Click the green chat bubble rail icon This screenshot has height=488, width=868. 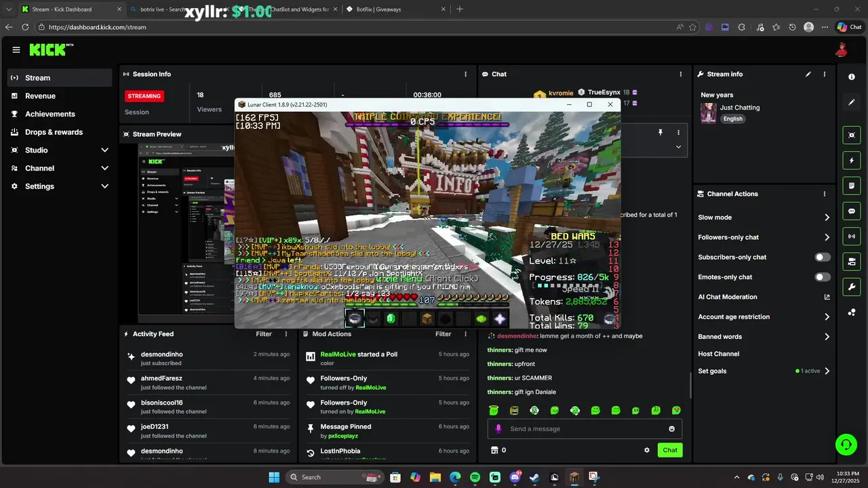click(x=852, y=211)
